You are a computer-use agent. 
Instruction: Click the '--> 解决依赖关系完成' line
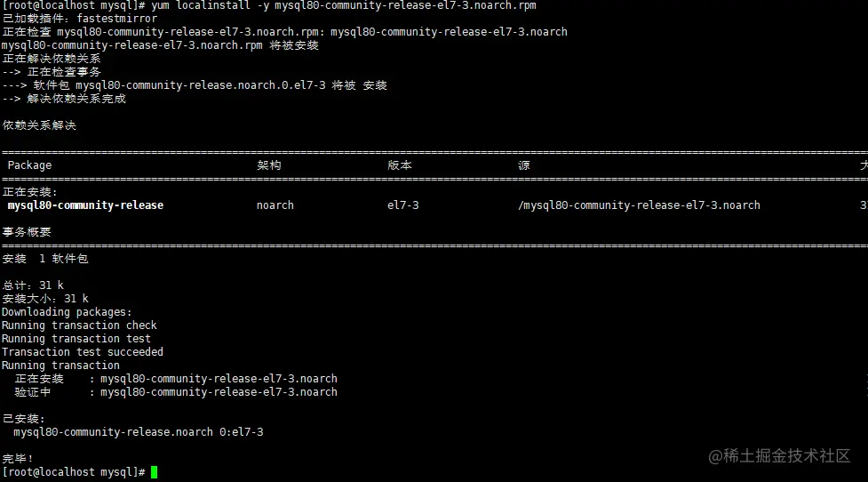coord(64,99)
